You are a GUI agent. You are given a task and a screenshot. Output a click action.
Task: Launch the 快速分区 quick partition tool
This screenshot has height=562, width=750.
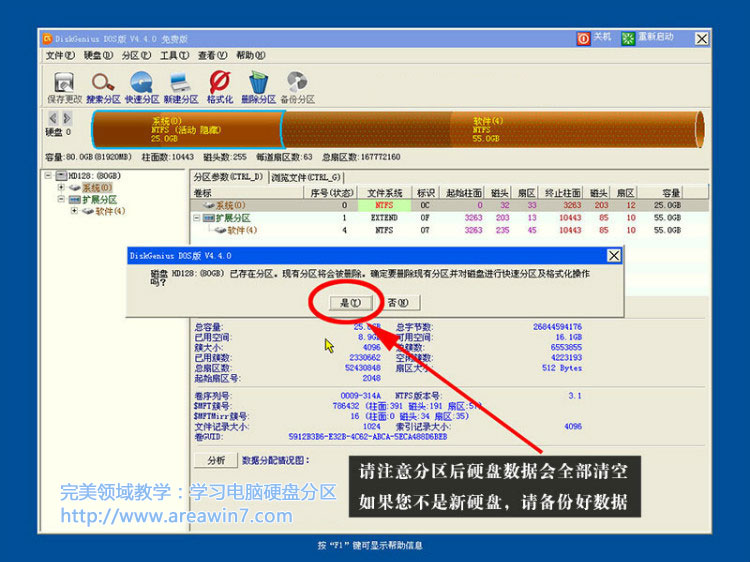pyautogui.click(x=142, y=87)
